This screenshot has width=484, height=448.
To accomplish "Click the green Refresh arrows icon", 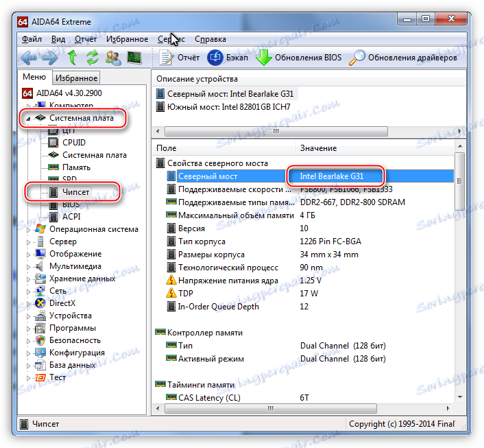I will (x=93, y=58).
